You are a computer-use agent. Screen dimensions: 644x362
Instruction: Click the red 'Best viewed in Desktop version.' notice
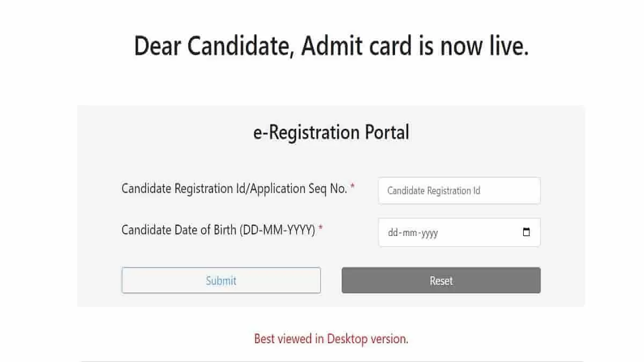pyautogui.click(x=331, y=339)
